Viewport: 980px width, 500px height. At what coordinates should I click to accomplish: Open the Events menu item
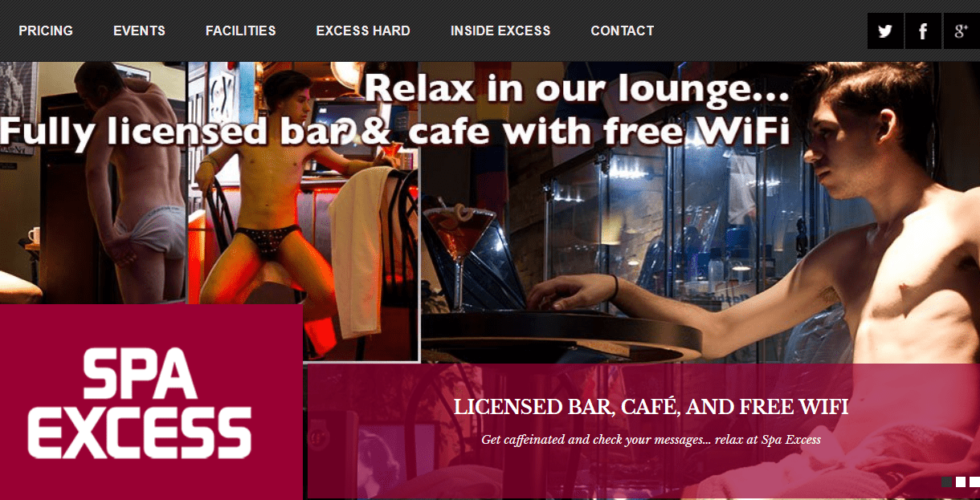(139, 30)
